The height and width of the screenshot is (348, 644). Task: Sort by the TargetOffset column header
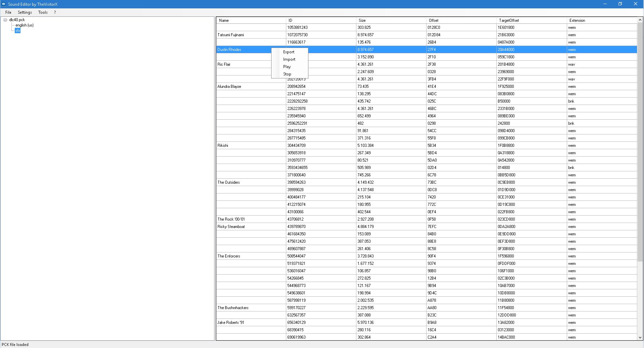[532, 20]
